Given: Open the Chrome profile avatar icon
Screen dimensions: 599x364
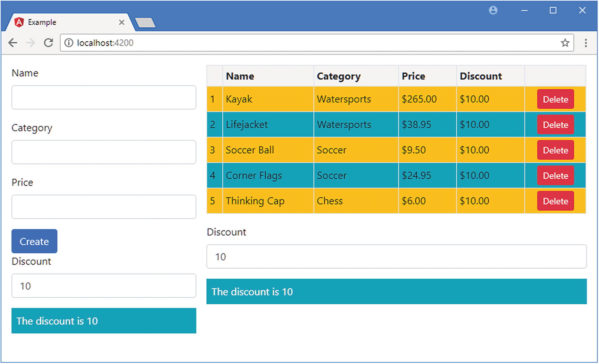Looking at the screenshot, I should click(x=493, y=10).
